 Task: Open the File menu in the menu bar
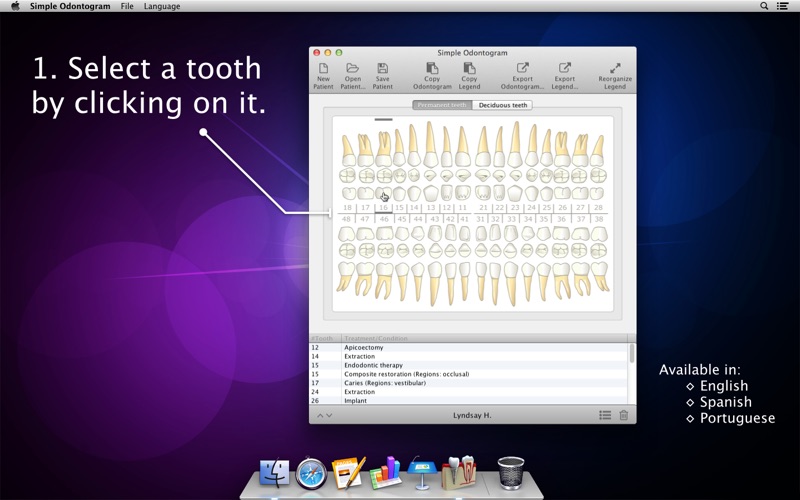[127, 6]
